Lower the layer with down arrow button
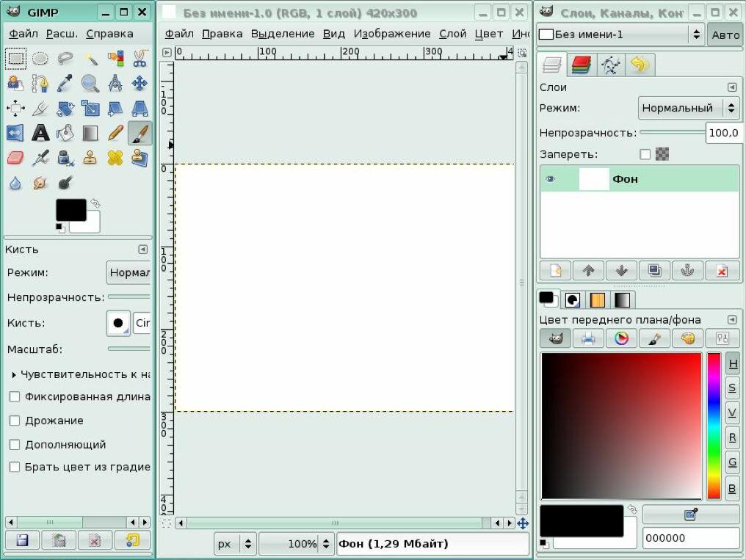 point(621,271)
